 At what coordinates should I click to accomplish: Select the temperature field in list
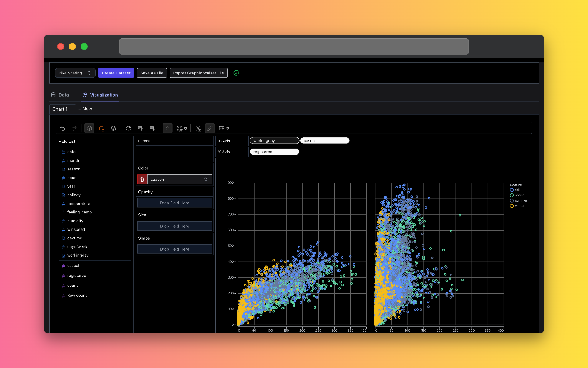[78, 204]
